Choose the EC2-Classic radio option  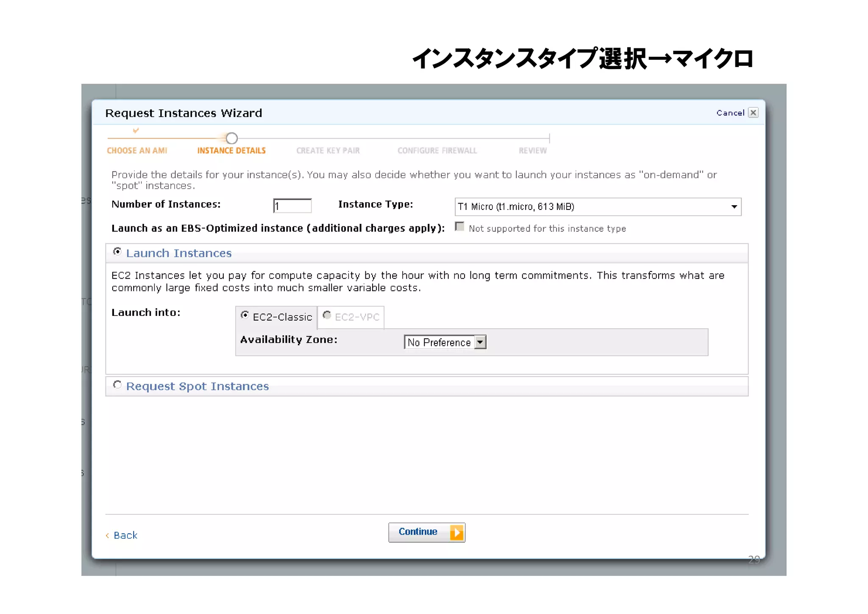[245, 315]
